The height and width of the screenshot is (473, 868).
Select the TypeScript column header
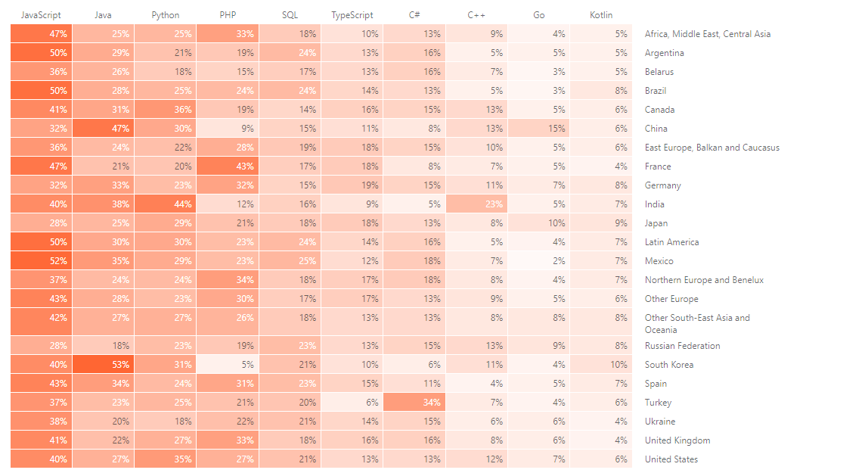(352, 15)
